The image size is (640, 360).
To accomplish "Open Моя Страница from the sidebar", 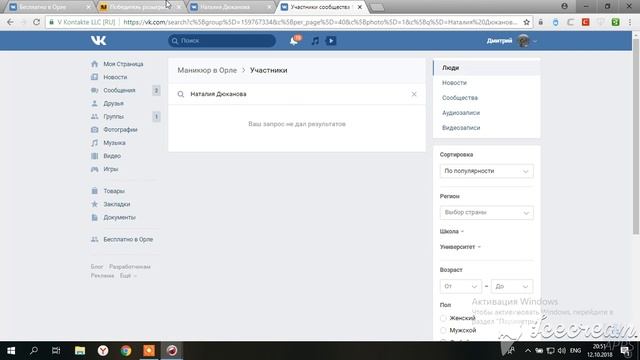I will [123, 64].
